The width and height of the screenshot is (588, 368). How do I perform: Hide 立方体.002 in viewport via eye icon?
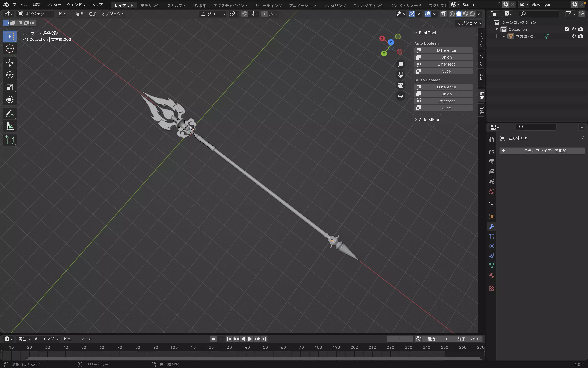coord(573,36)
